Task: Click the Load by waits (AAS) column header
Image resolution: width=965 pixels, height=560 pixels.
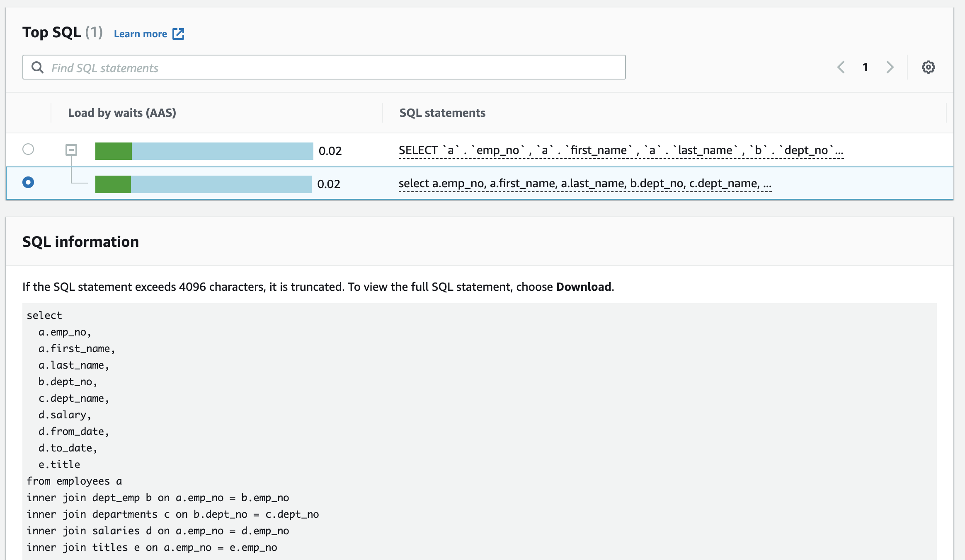Action: [x=122, y=113]
